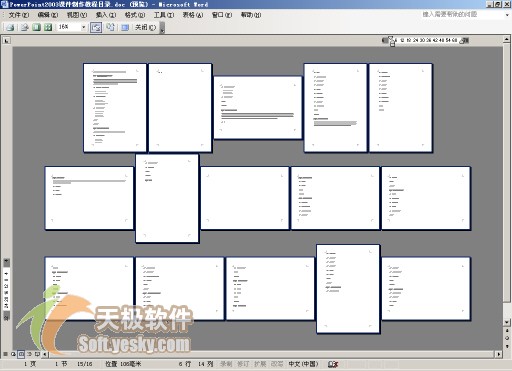
Task: Activate the Full Screen icon
Action: pos(125,27)
